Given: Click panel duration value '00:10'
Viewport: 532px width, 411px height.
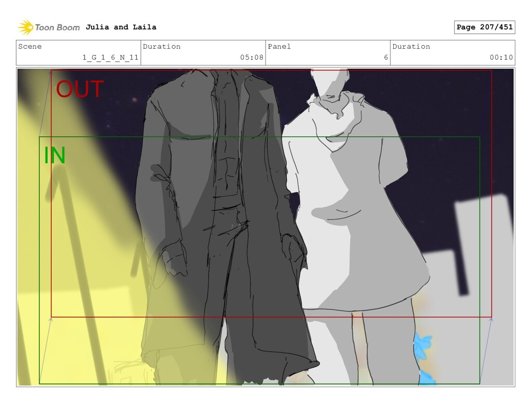Looking at the screenshot, I should coord(501,57).
